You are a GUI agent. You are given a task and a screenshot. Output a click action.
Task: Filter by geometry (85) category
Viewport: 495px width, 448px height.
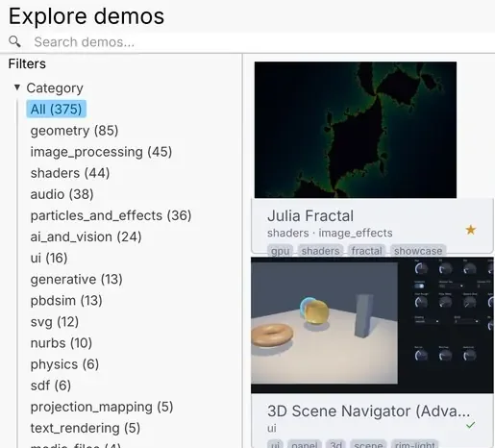tap(74, 131)
